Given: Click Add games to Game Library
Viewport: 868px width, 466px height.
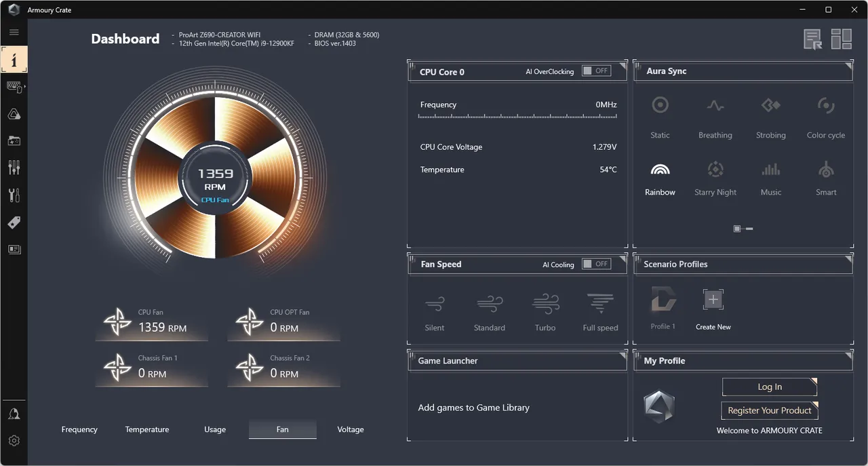Looking at the screenshot, I should coord(474,408).
